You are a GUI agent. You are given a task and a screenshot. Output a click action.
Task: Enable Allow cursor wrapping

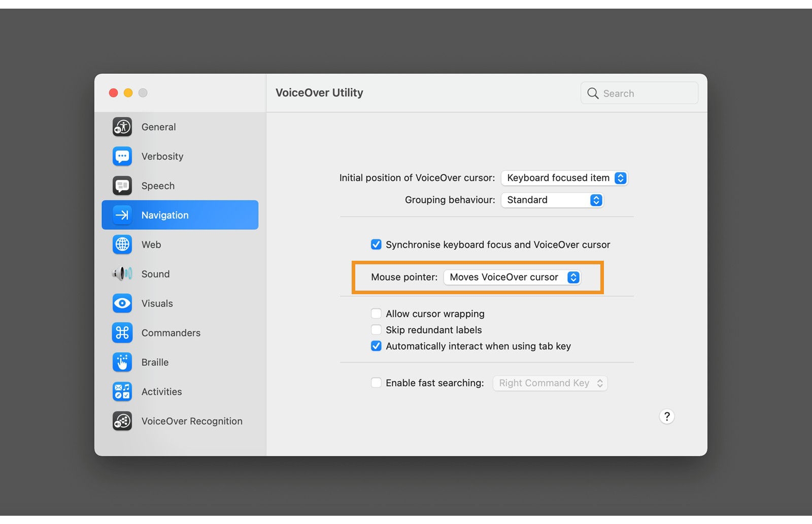pyautogui.click(x=376, y=313)
